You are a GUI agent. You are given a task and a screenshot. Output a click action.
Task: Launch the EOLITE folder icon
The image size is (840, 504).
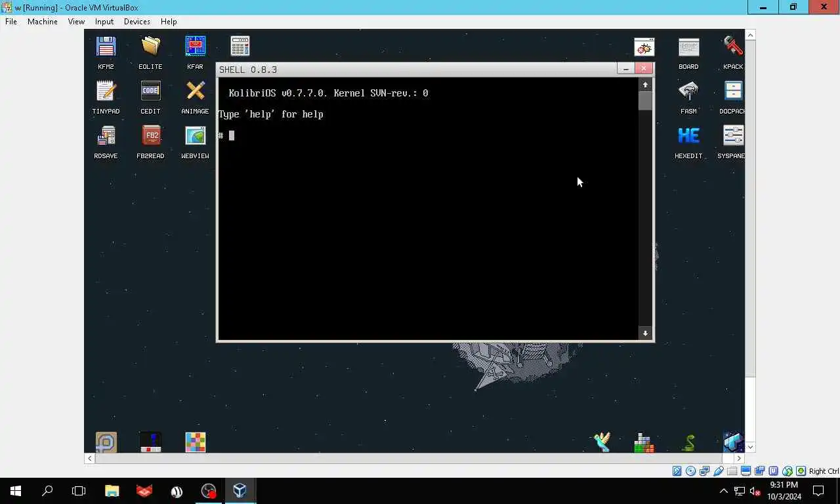click(x=150, y=47)
